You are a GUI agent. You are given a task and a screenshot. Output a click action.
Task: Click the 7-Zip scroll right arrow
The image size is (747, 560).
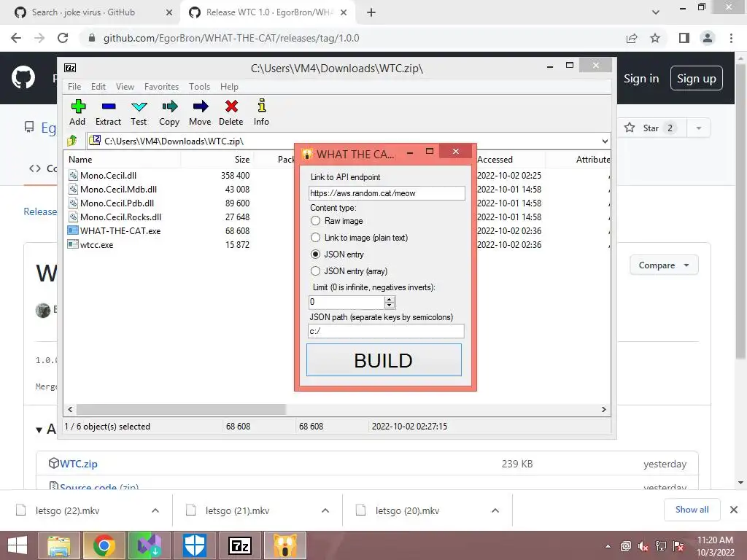click(603, 410)
